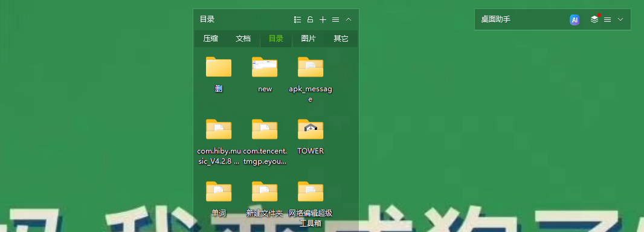
Task: Switch to the 压缩 tab
Action: pos(211,39)
